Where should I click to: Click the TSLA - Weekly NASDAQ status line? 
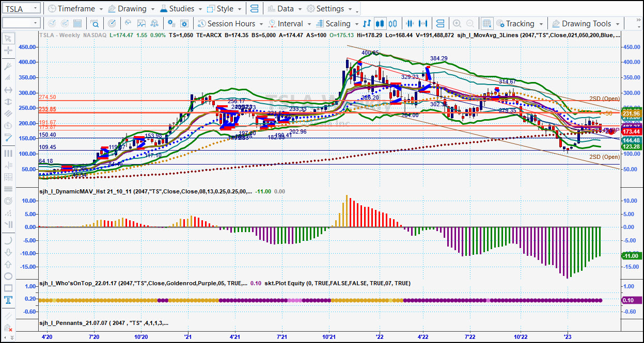click(73, 35)
